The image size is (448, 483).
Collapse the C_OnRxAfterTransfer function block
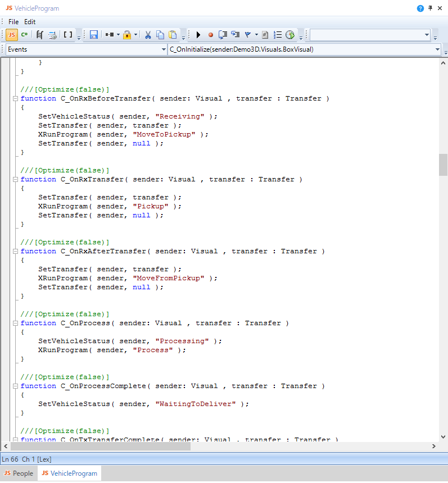tap(15, 252)
